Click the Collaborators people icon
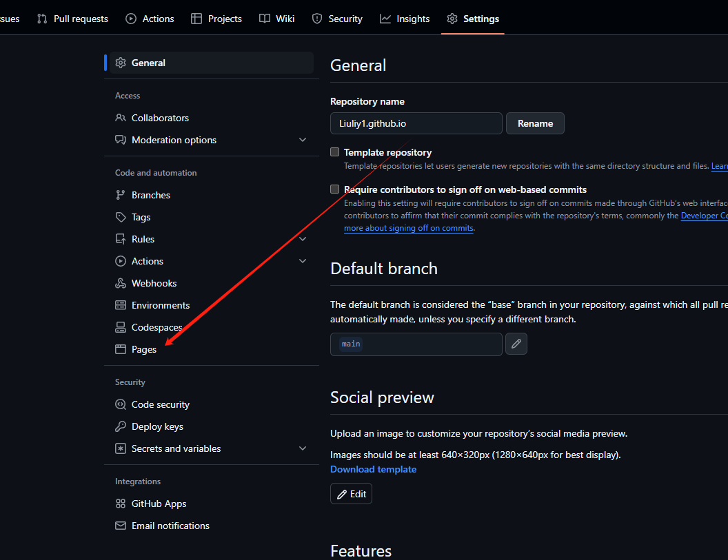This screenshot has height=560, width=728. [x=121, y=118]
